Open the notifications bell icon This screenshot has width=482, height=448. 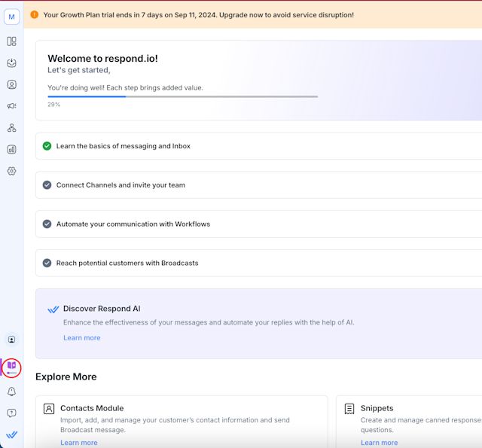12,392
